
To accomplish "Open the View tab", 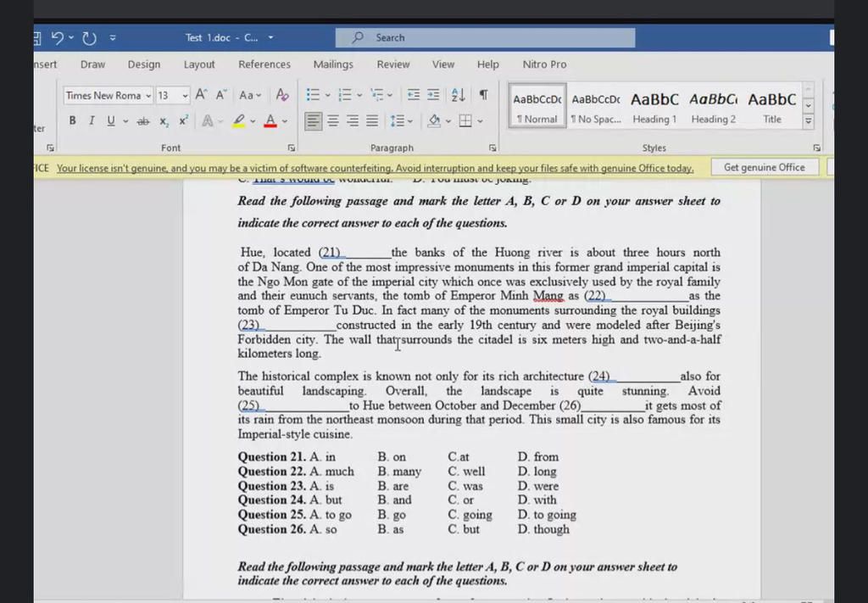I will [x=442, y=64].
